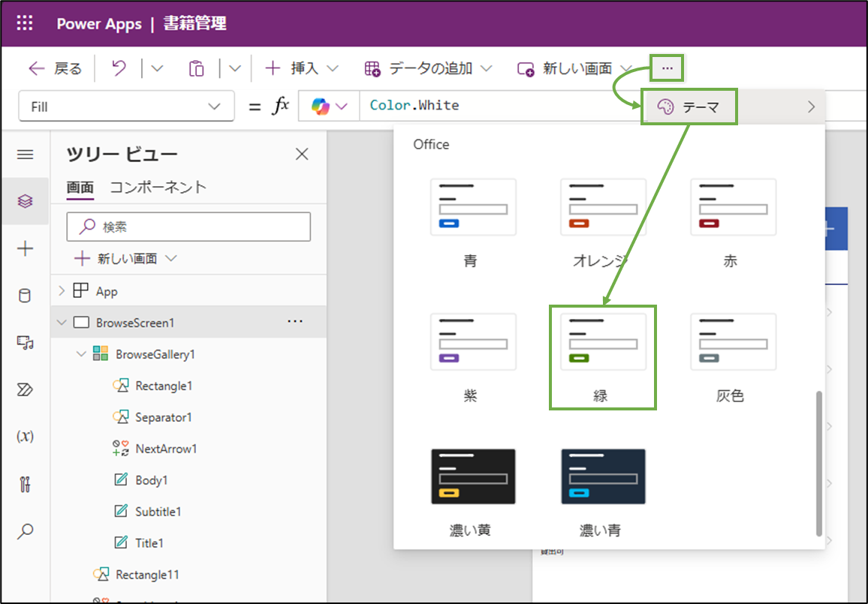Select Body1 in the tree
868x604 pixels.
(151, 480)
